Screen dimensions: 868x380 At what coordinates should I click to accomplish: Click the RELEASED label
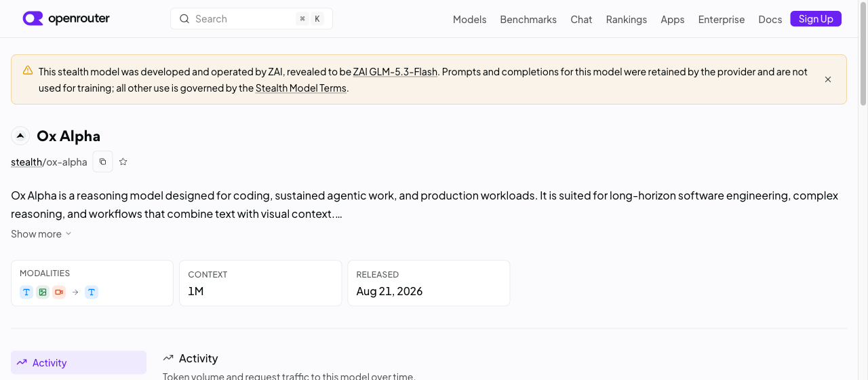377,275
